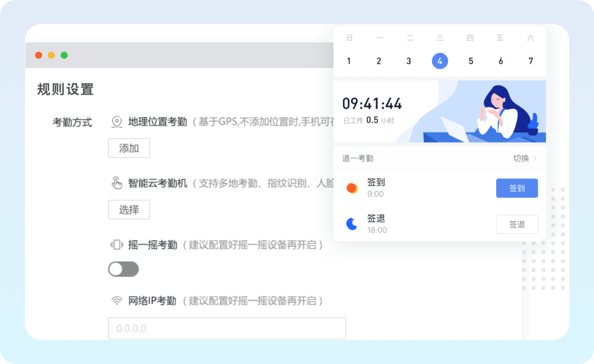The image size is (594, 364).
Task: Pick date 7 under Saturday column
Action: (531, 61)
